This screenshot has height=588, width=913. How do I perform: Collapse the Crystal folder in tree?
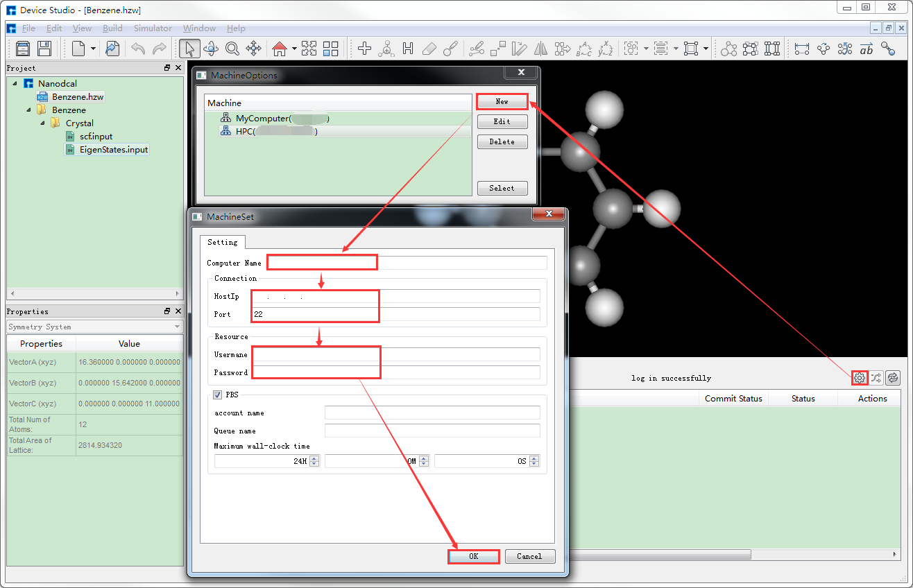coord(42,123)
